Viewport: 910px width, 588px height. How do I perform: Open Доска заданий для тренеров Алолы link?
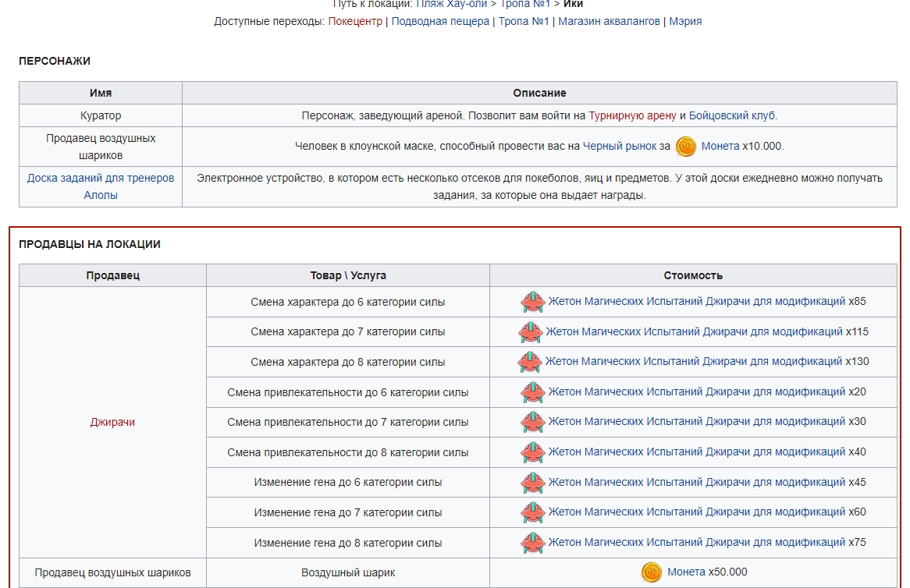coord(101,186)
